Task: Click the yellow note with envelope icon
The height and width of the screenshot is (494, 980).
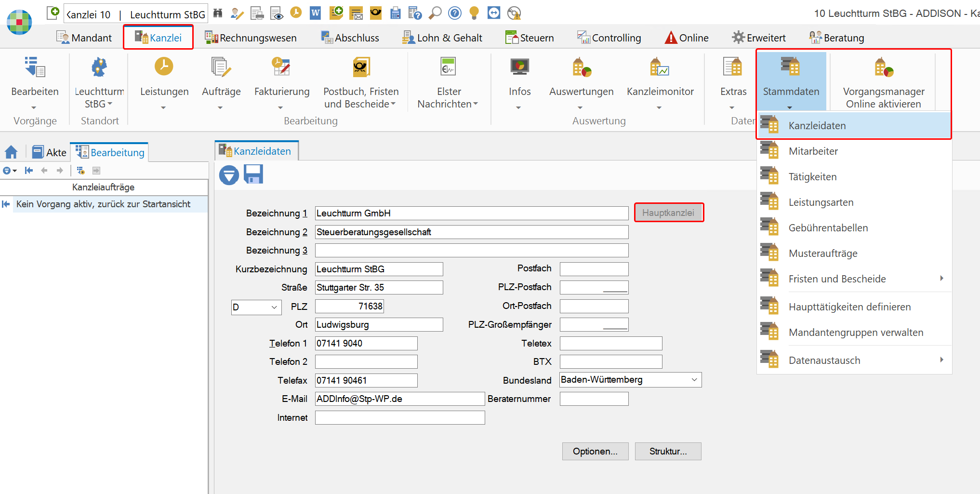Action: tap(356, 13)
